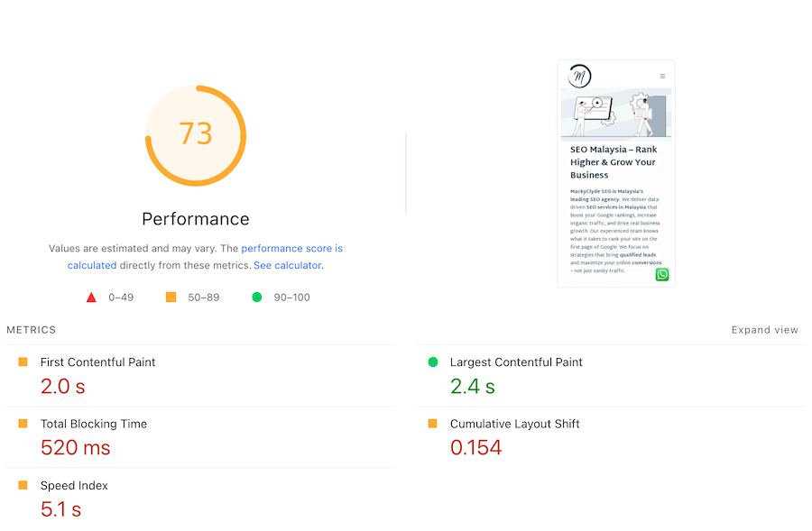The width and height of the screenshot is (812, 531).
Task: Open the "See calculator" link
Action: pyautogui.click(x=287, y=265)
